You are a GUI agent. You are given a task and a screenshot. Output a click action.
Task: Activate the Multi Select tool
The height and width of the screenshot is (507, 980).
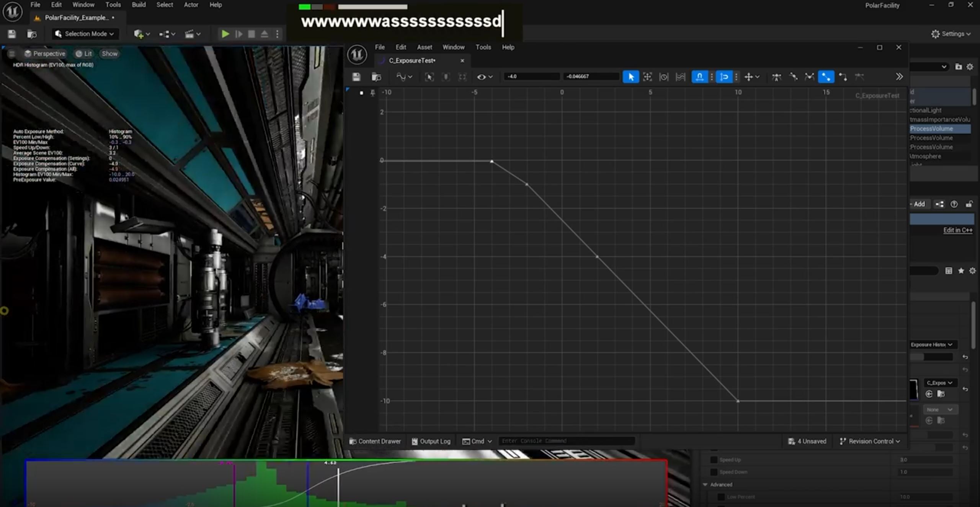click(x=680, y=77)
